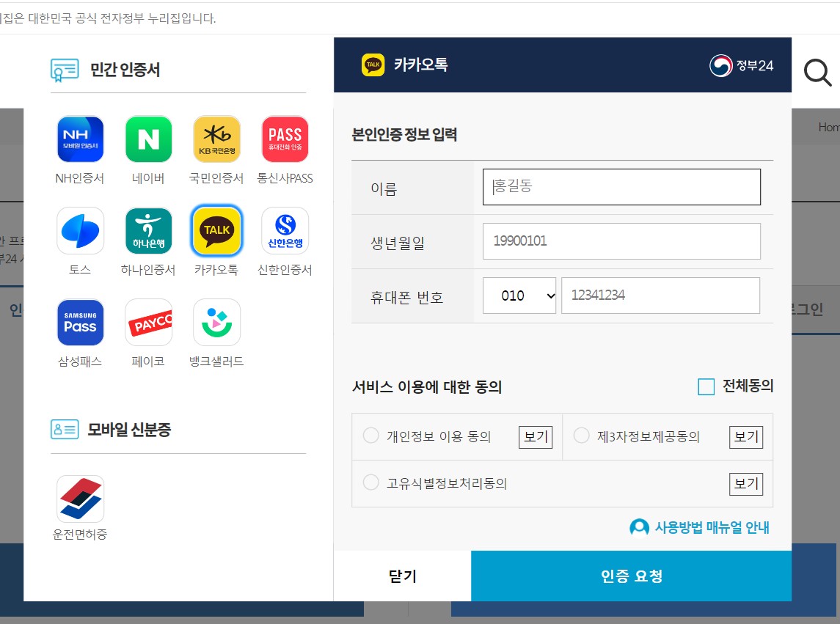Choose the 토스 certificate icon

tap(79, 230)
